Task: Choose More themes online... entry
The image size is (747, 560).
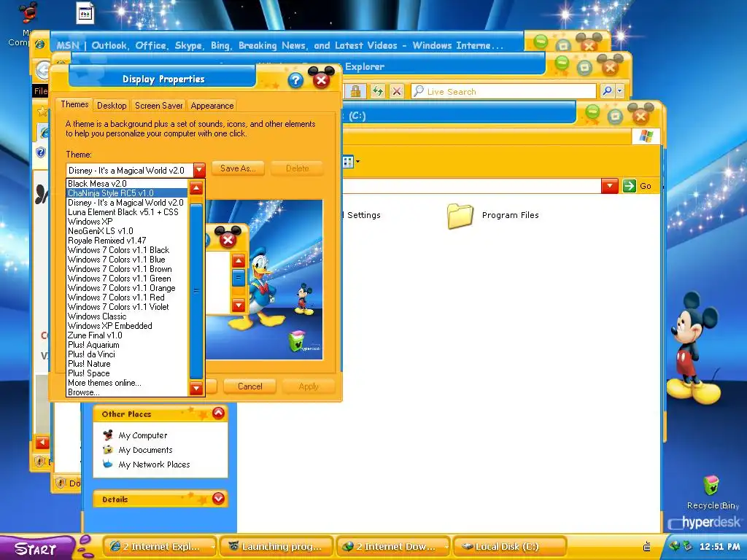Action: pyautogui.click(x=127, y=383)
